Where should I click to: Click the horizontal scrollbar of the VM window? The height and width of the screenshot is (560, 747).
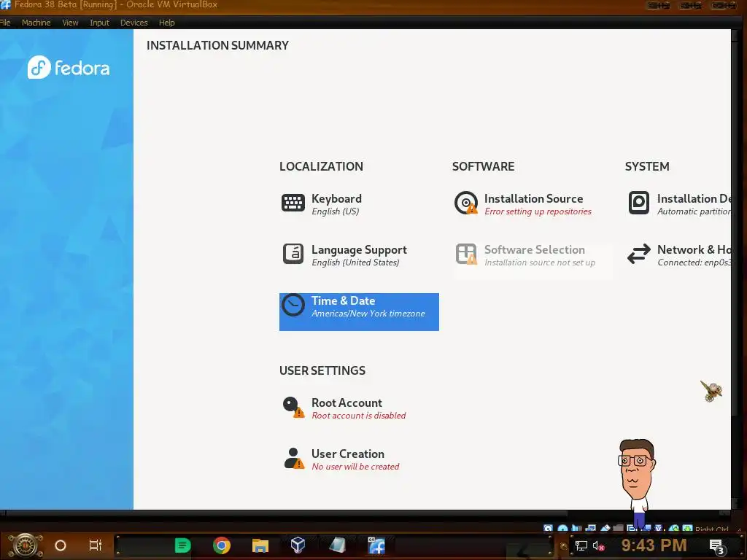pos(286,514)
